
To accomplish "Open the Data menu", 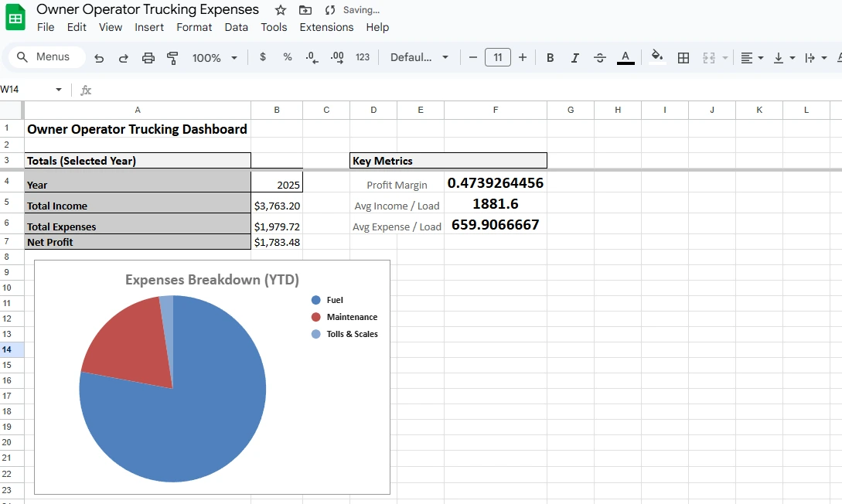I will 236,27.
